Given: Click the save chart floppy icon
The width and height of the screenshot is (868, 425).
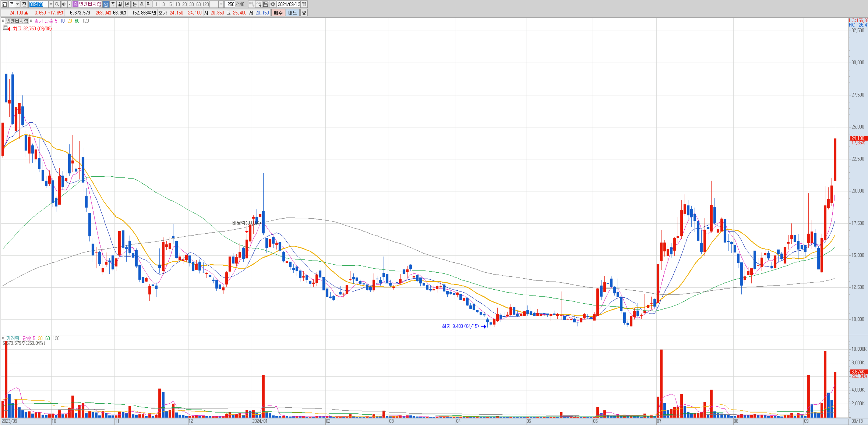Looking at the screenshot, I should pyautogui.click(x=266, y=4).
